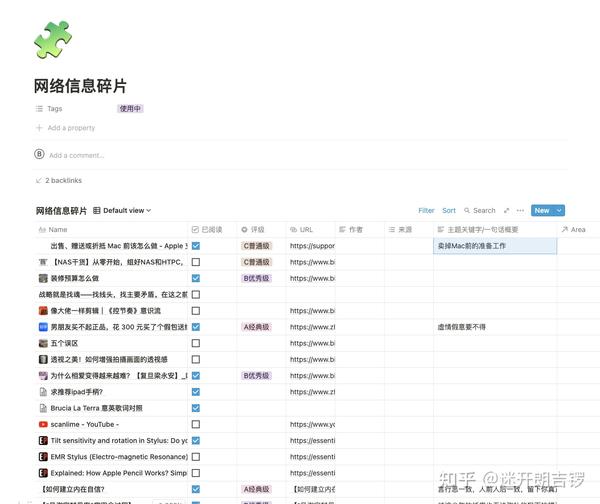Viewport: 600px width, 504px height.
Task: Check 已阅读 for the EMR Stylus row
Action: pos(196,457)
